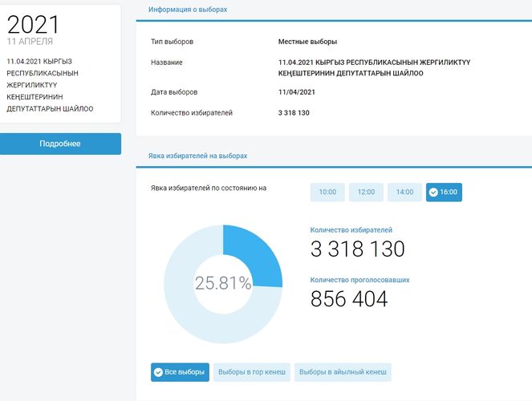Click the 25.81% turnout percentage
Viewport: 532px width, 401px height.
click(x=223, y=283)
